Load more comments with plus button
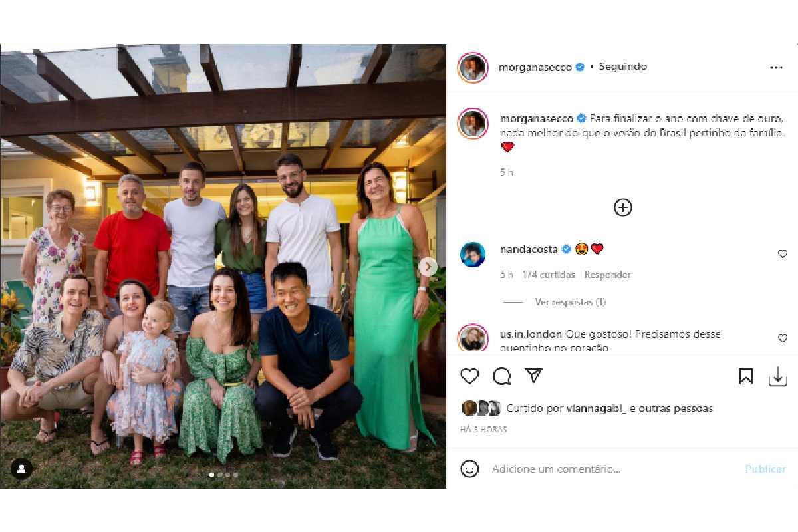798x532 pixels. pos(622,207)
